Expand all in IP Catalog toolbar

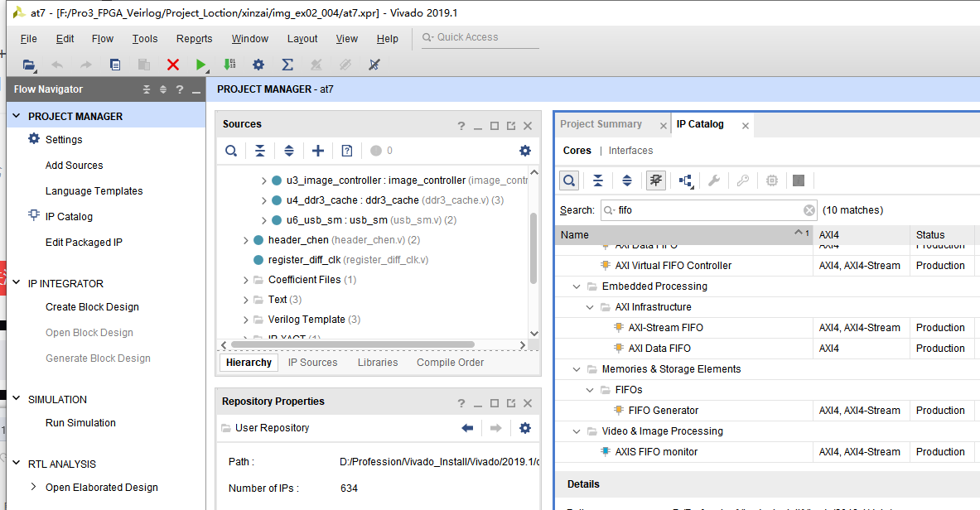point(627,180)
